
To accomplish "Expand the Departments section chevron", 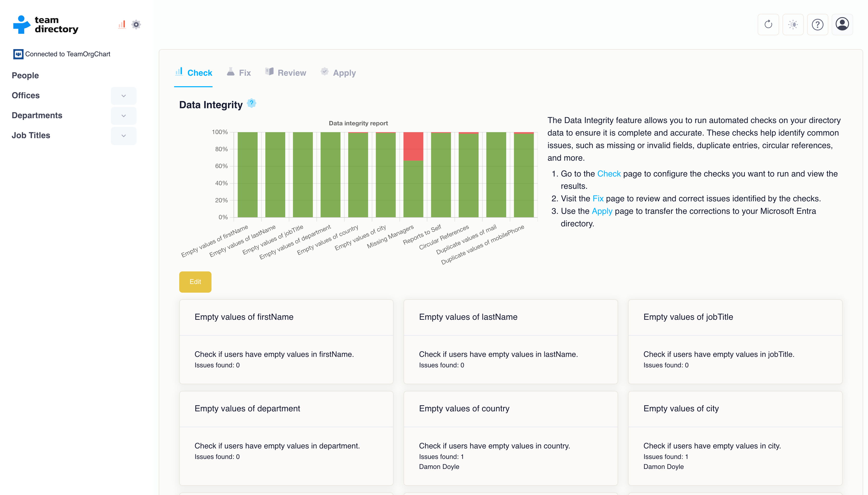I will click(123, 116).
